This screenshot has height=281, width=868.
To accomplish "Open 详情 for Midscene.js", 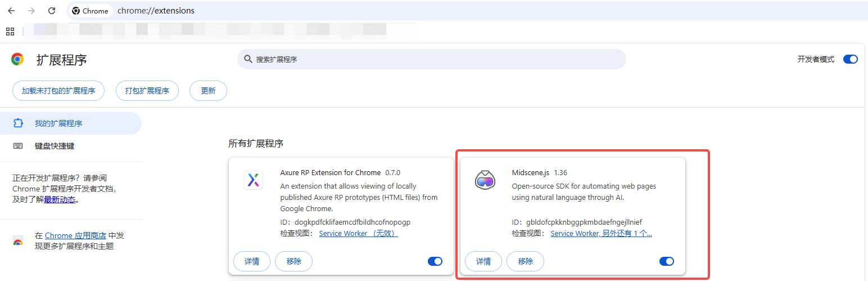I will 483,261.
